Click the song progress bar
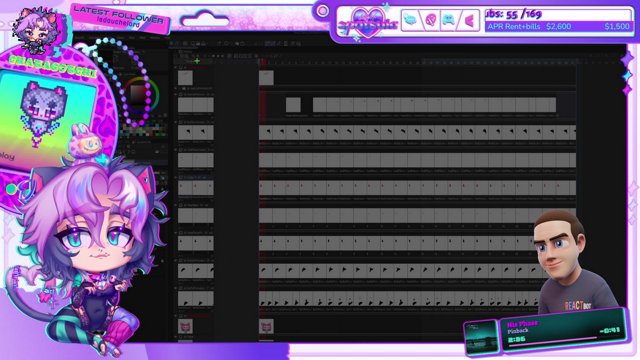 [552, 342]
